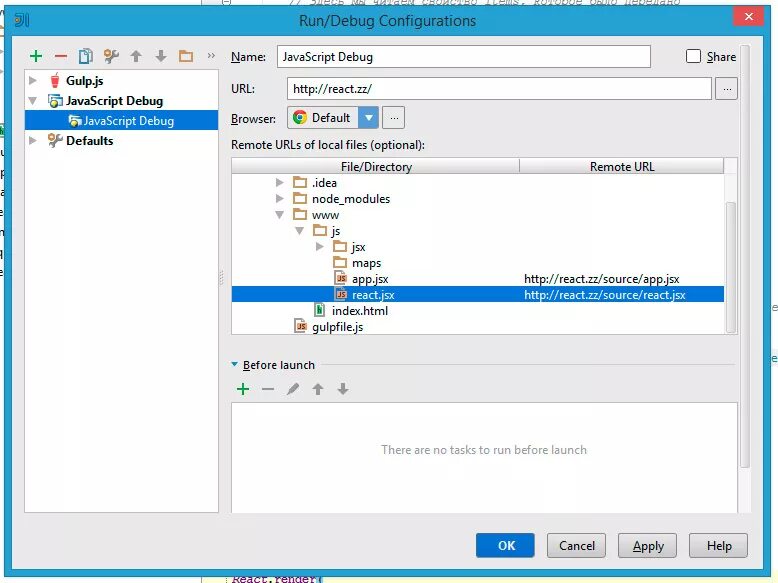The height and width of the screenshot is (583, 778).
Task: Click the app.jsx file icon
Action: coord(340,279)
